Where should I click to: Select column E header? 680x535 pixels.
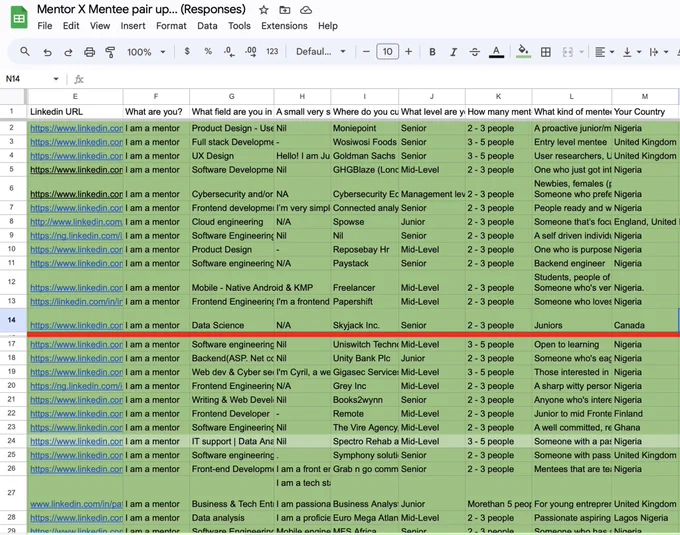[75, 96]
